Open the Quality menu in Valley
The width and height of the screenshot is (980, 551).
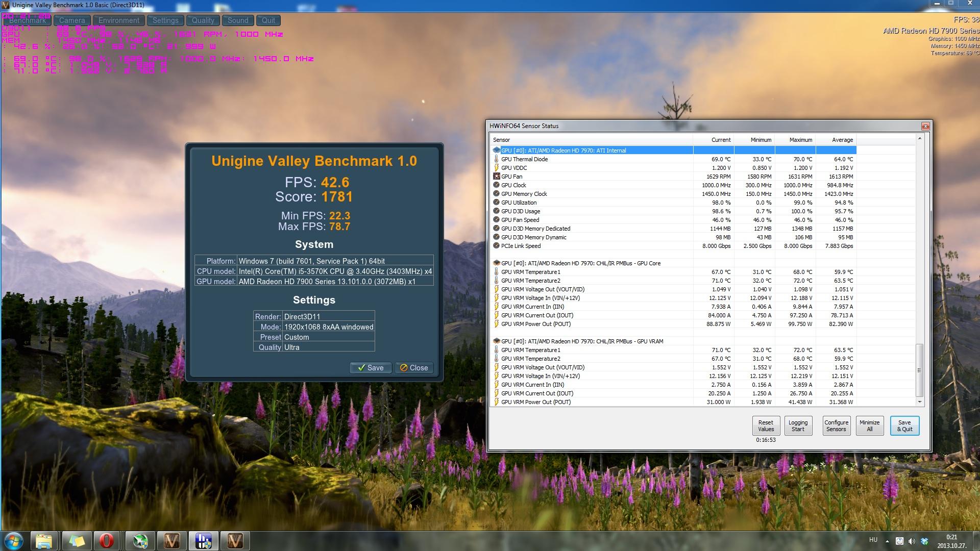coord(203,20)
